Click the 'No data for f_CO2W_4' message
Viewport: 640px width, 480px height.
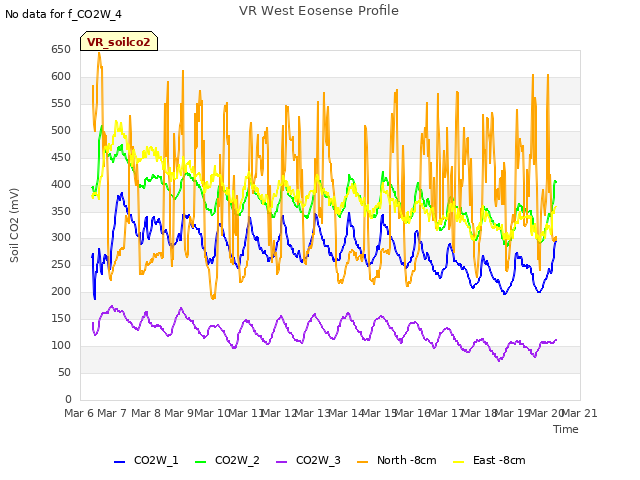click(63, 15)
